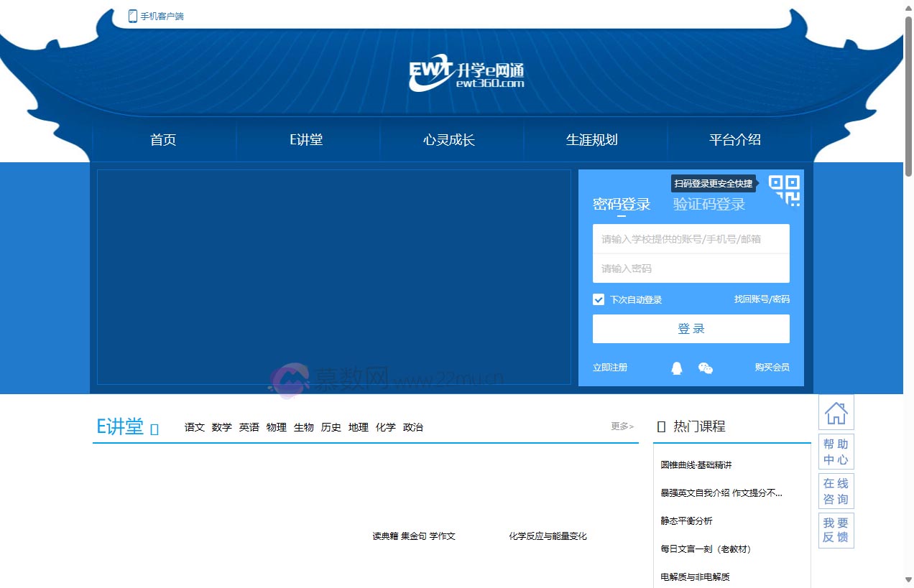This screenshot has width=914, height=588.
Task: Open 购买会员 membership purchase link
Action: tap(771, 367)
